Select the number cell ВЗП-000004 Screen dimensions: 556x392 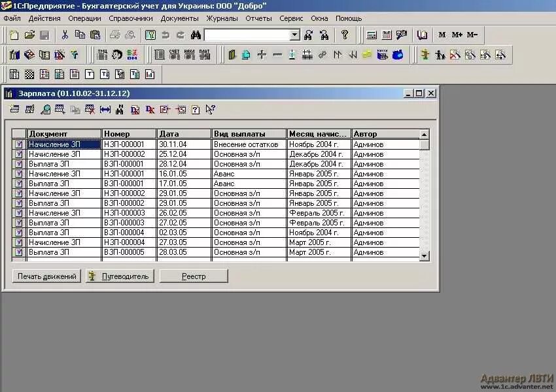pos(129,233)
